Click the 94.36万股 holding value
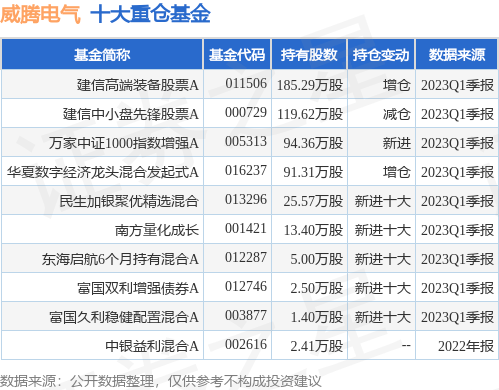 point(313,143)
